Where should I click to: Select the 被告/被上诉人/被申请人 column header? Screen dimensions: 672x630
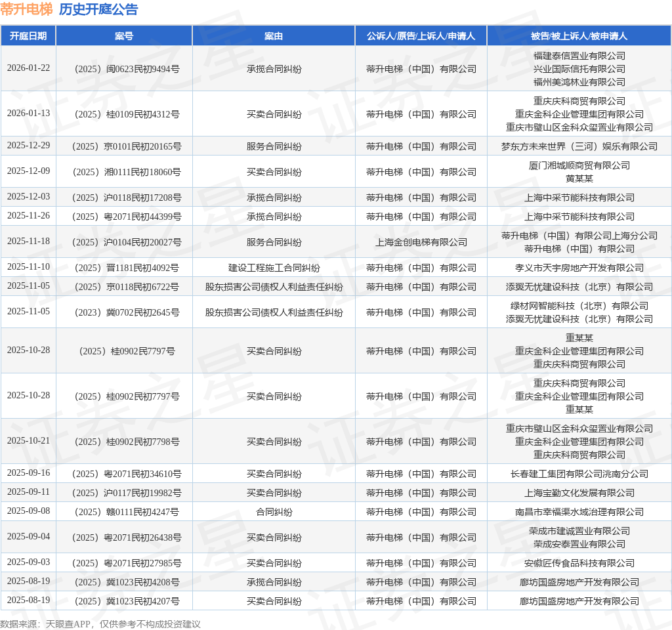point(579,36)
